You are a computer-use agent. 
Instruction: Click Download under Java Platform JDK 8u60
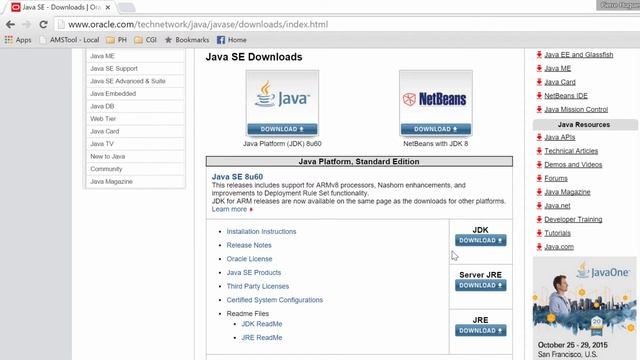(x=282, y=129)
